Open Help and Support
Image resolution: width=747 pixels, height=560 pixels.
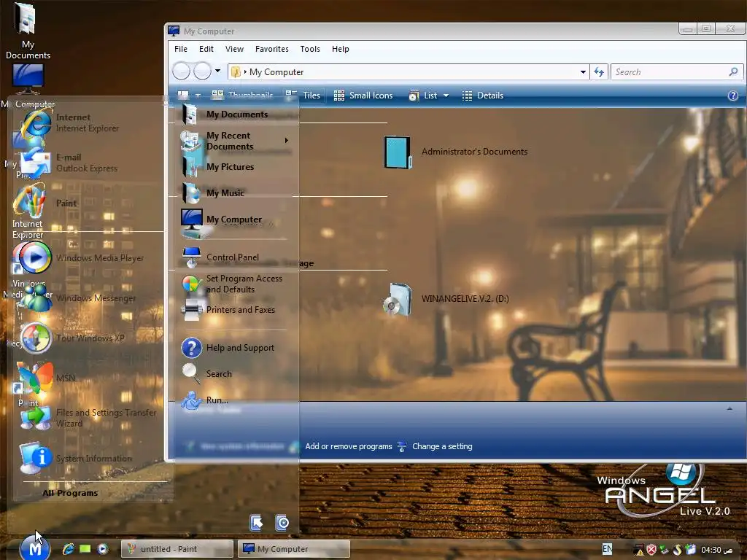228,348
